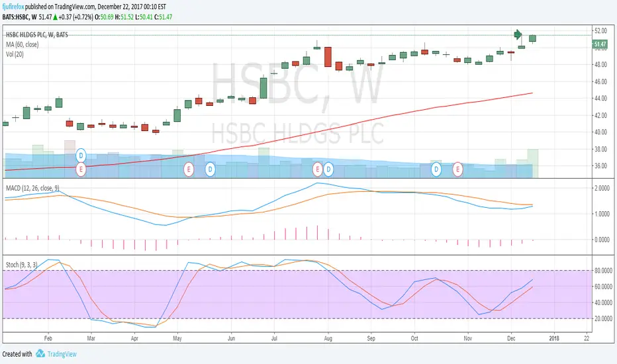The height and width of the screenshot is (364, 617).
Task: Select the earnings marker in late July
Action: click(317, 169)
